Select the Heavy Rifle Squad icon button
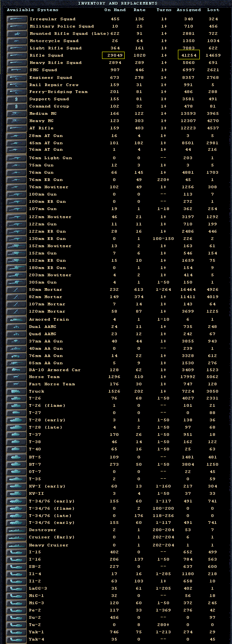The image size is (232, 644). 17,62
